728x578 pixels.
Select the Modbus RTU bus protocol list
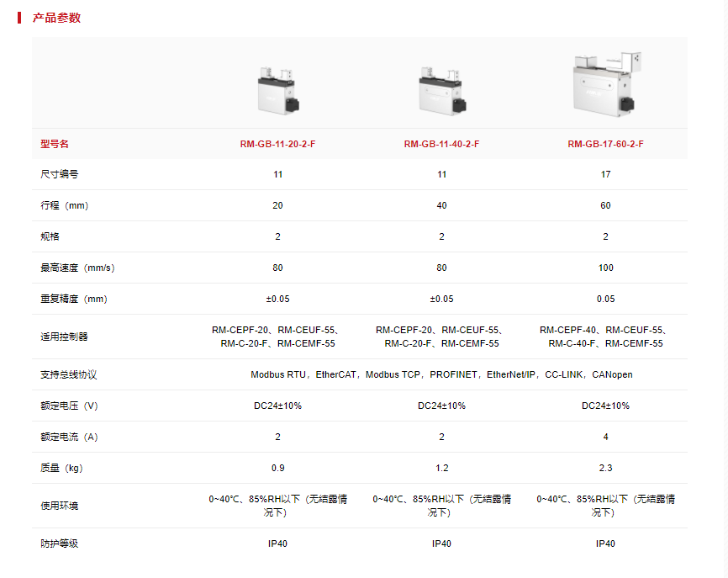click(x=441, y=374)
